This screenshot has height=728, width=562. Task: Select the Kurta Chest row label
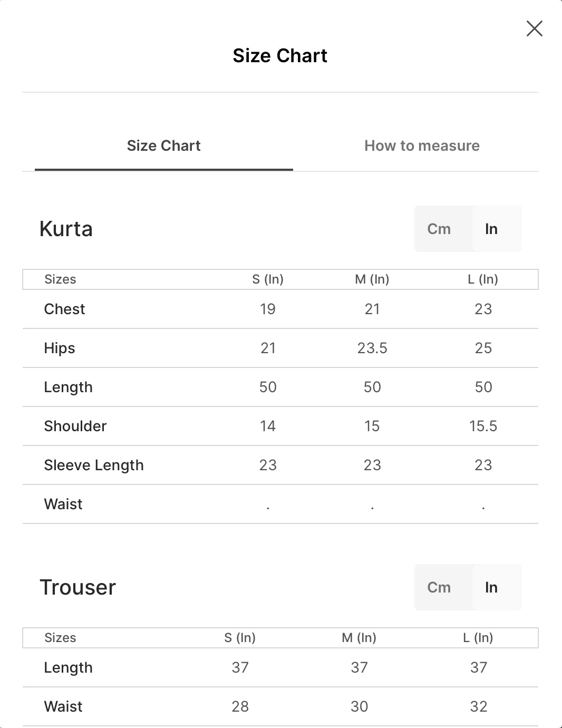[x=64, y=309]
